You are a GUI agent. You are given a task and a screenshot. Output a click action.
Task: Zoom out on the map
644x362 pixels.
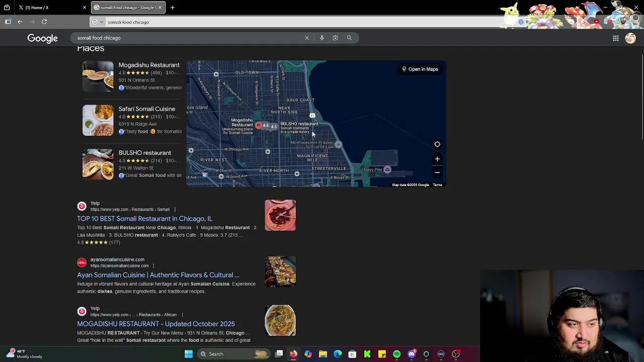[x=437, y=172]
